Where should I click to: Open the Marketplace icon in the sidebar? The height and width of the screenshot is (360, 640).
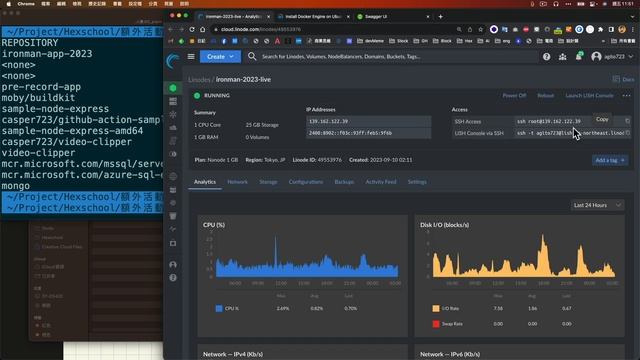coord(173,243)
